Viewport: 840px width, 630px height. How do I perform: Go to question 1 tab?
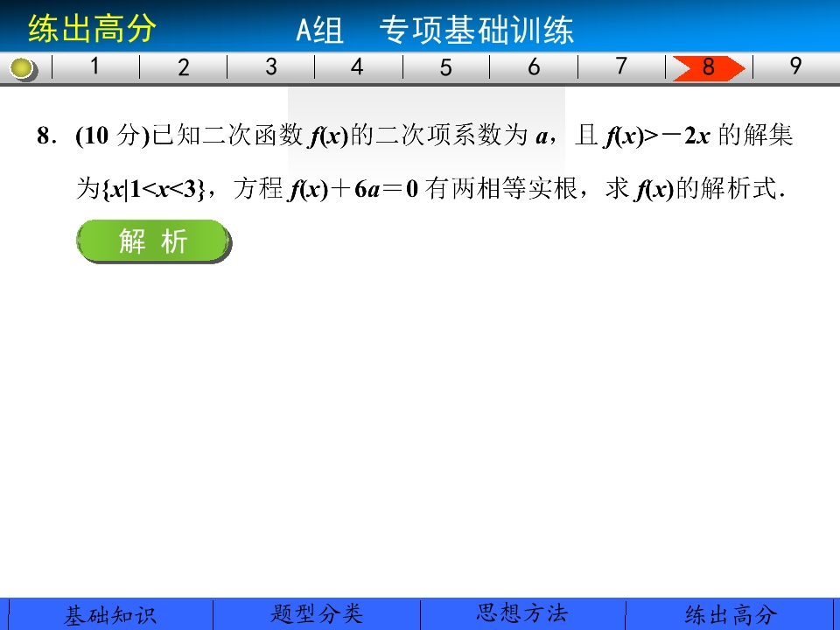click(x=95, y=67)
